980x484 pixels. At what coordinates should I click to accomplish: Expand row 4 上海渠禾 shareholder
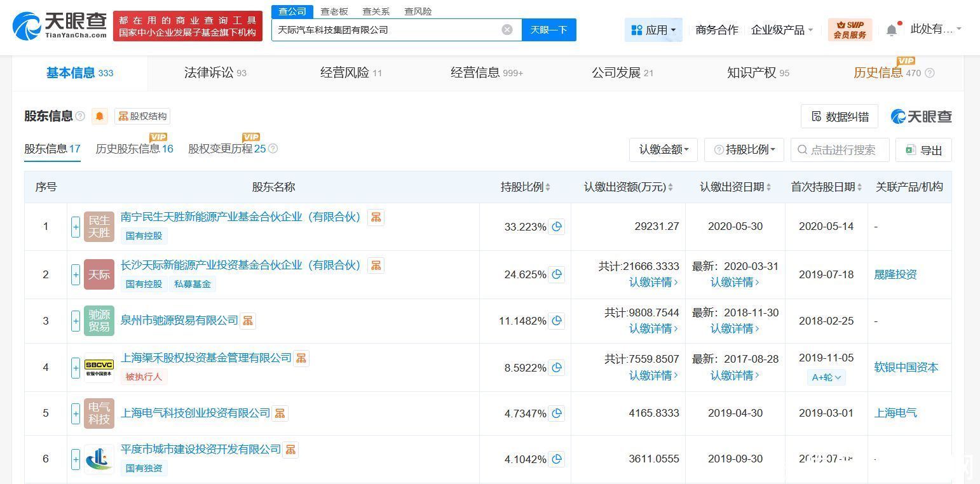(x=76, y=367)
